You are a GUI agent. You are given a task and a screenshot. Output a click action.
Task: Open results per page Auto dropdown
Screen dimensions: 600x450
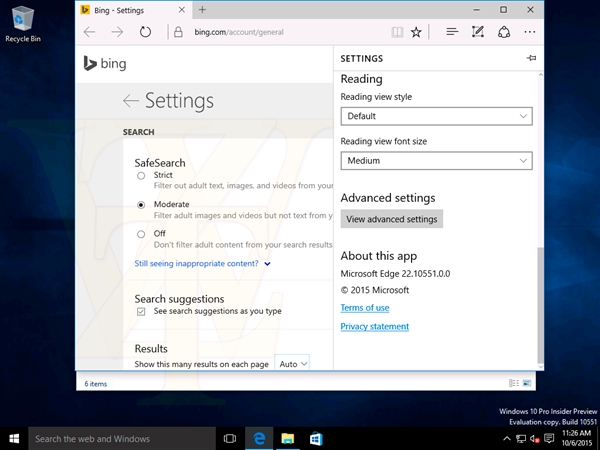click(293, 364)
